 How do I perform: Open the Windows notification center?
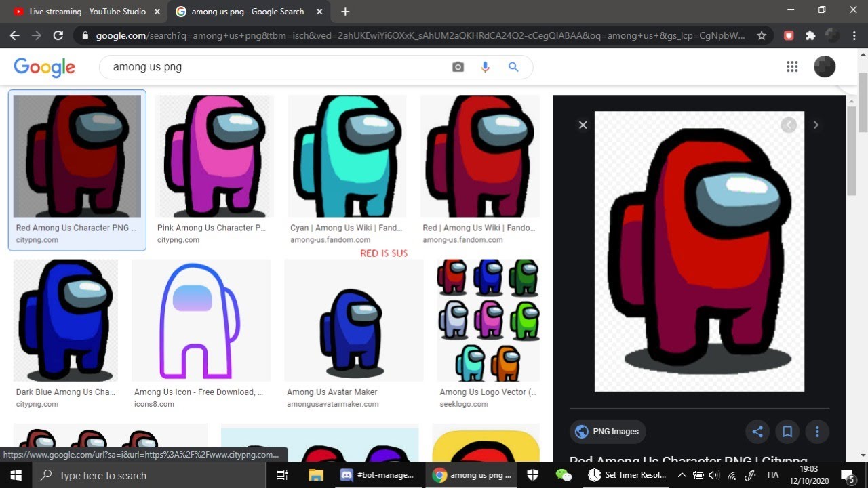pyautogui.click(x=847, y=475)
